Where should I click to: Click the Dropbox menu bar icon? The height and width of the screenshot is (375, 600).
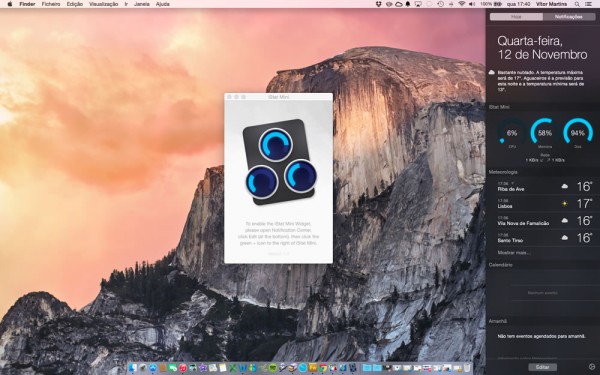378,4
